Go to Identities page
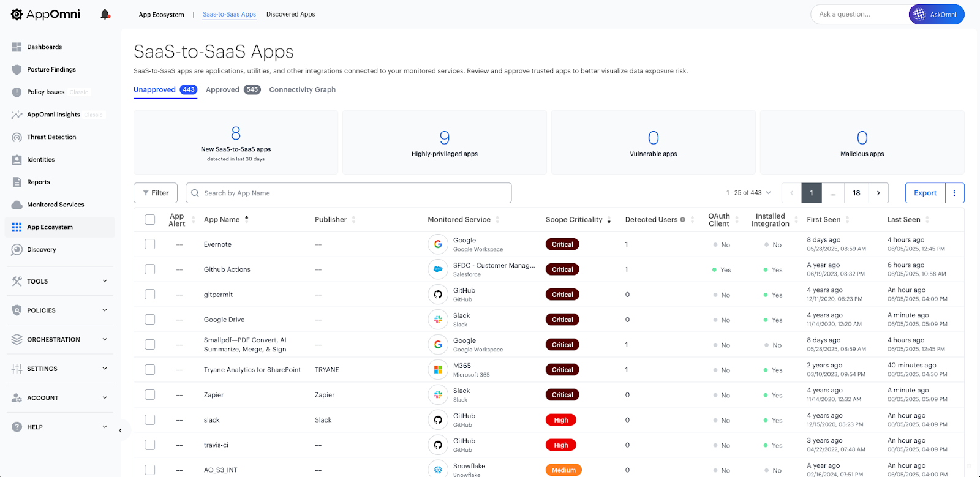This screenshot has width=980, height=477. pyautogui.click(x=40, y=160)
